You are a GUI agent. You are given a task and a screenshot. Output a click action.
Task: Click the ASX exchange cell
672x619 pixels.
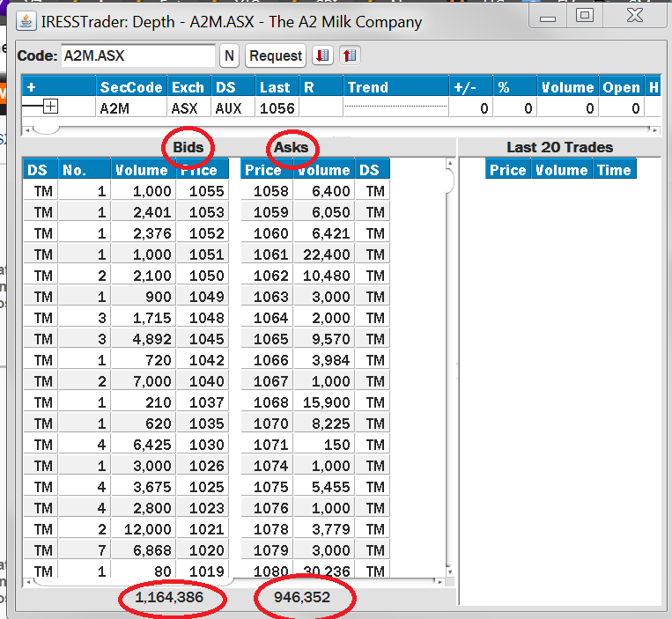click(189, 108)
